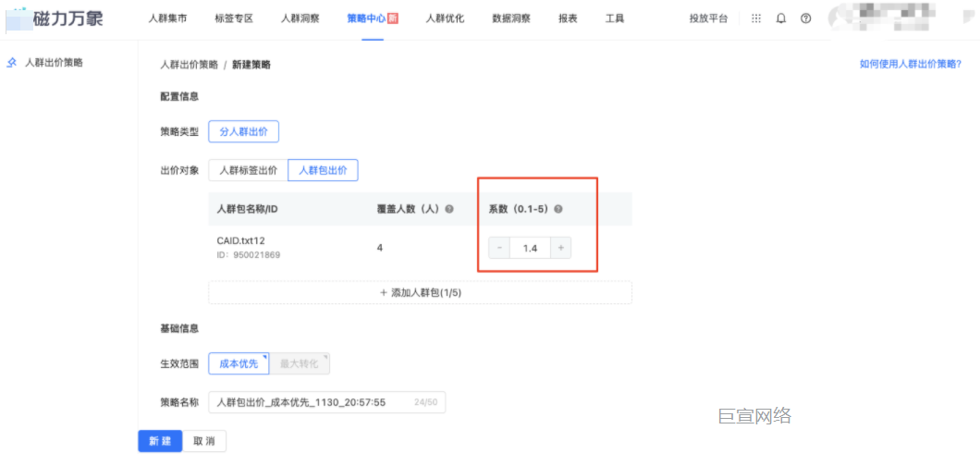Go to 投放平台

tap(709, 18)
